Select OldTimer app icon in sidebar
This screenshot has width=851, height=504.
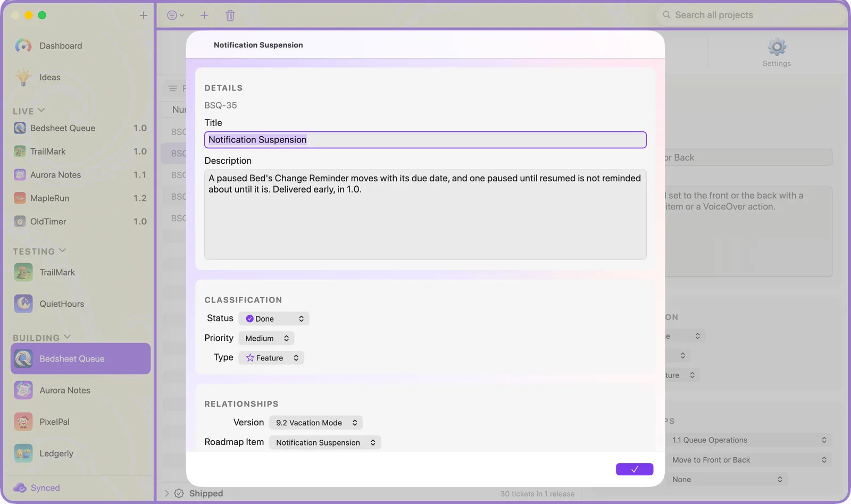(20, 222)
